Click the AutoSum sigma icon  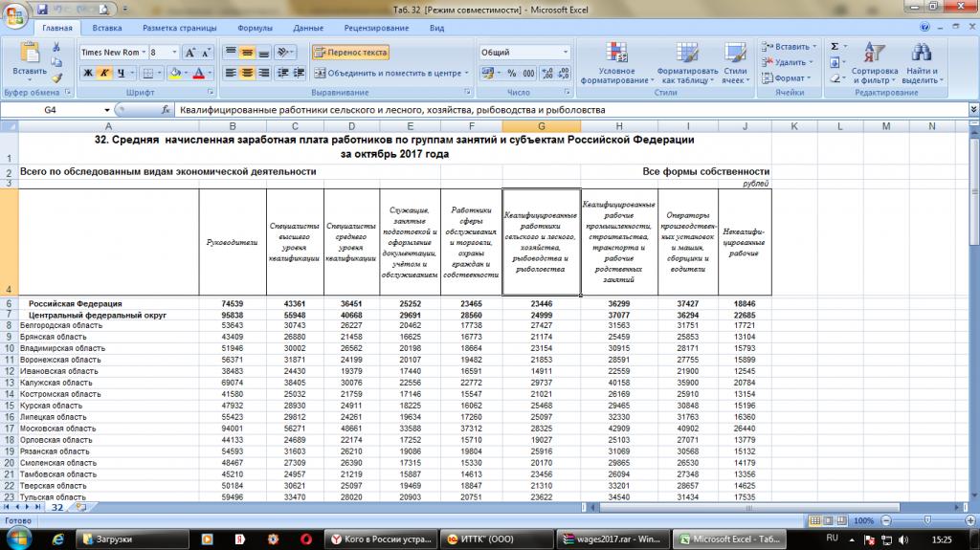click(835, 46)
